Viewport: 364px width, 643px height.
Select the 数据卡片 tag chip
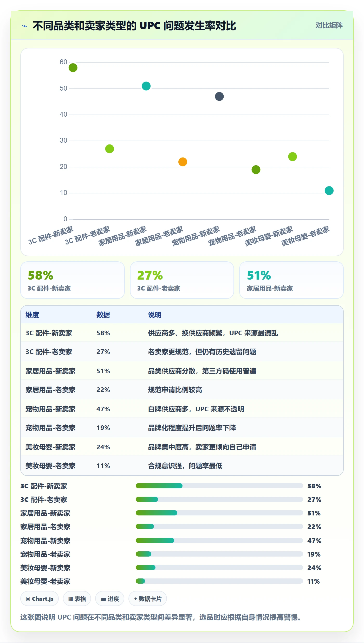pyautogui.click(x=148, y=598)
